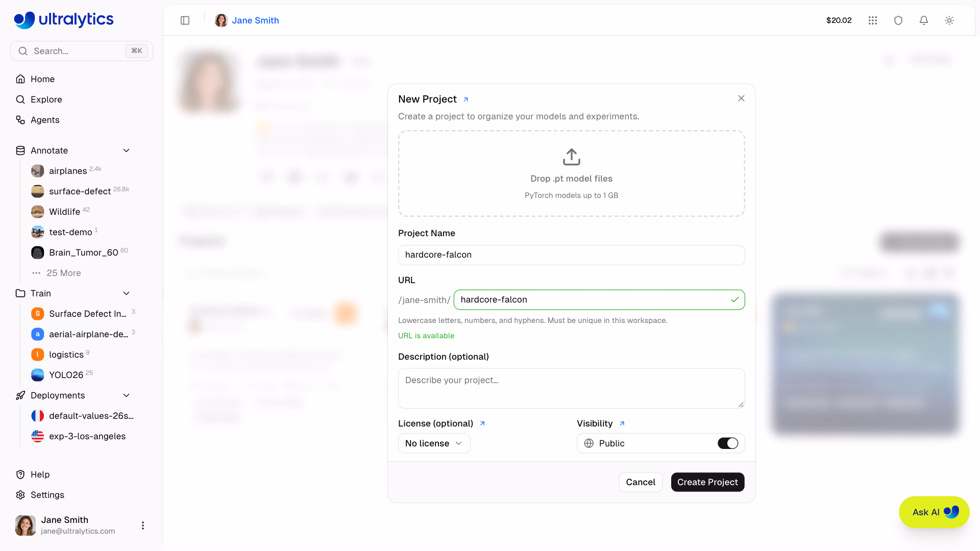Open the New Project help link arrow
The height and width of the screenshot is (551, 980).
point(465,99)
